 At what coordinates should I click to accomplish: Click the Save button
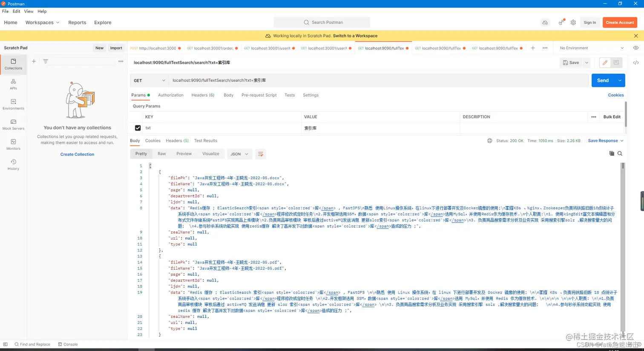[x=571, y=63]
